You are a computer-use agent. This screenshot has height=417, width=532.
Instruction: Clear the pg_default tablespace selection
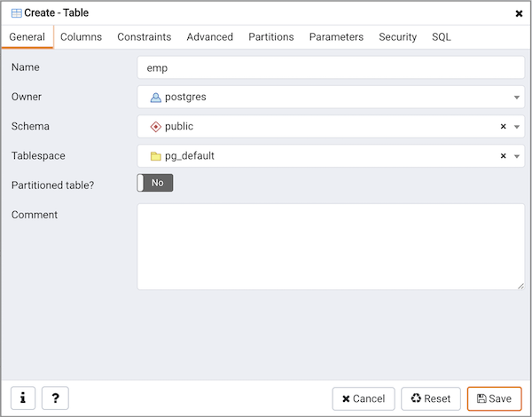pos(503,156)
